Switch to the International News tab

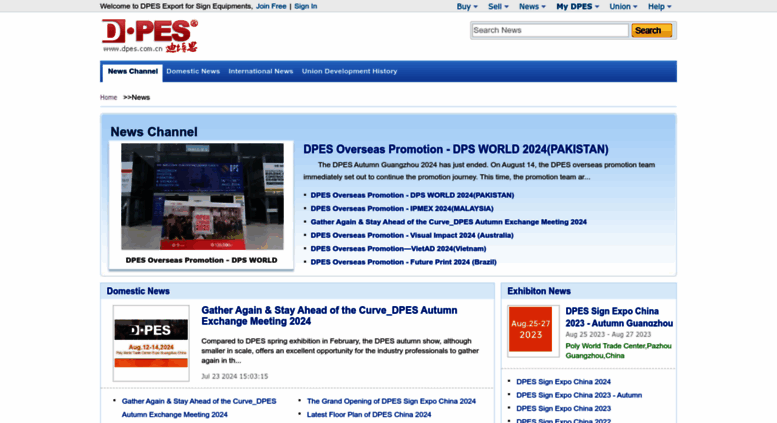(261, 71)
